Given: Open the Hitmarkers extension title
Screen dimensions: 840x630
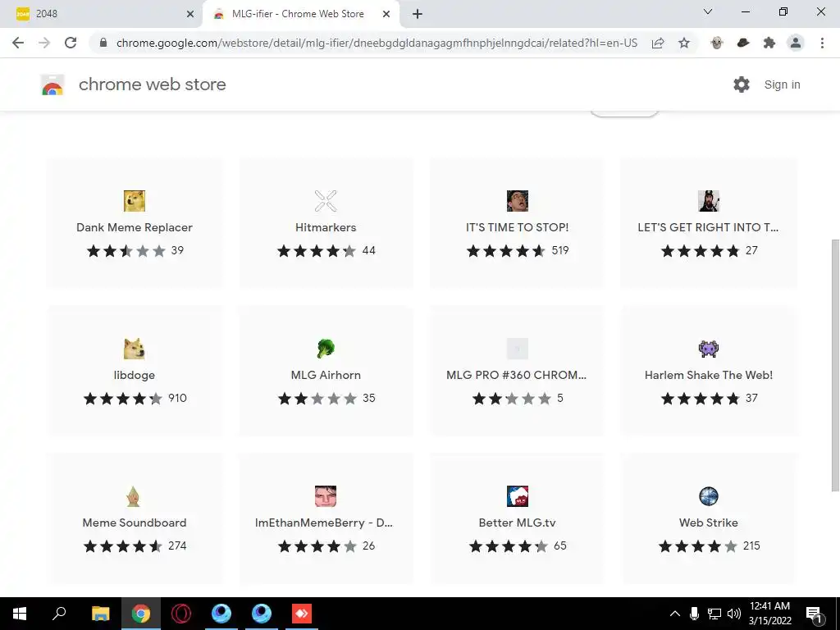Looking at the screenshot, I should tap(325, 227).
